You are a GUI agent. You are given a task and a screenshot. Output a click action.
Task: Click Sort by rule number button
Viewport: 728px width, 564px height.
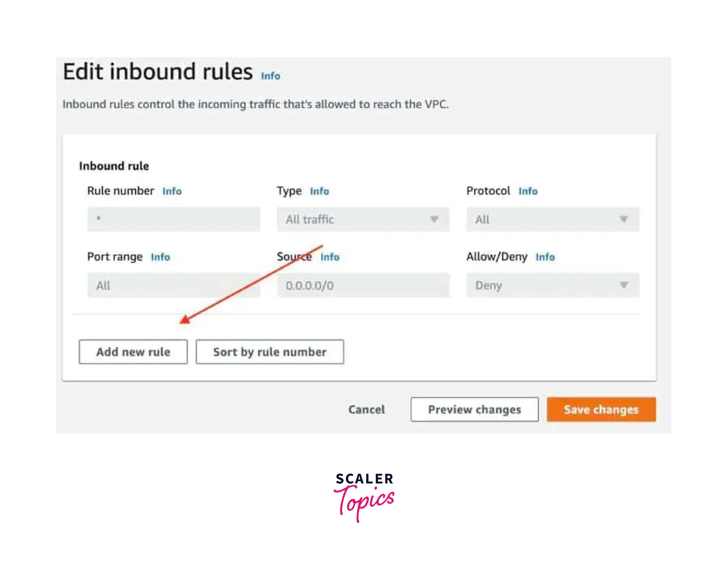tap(270, 352)
